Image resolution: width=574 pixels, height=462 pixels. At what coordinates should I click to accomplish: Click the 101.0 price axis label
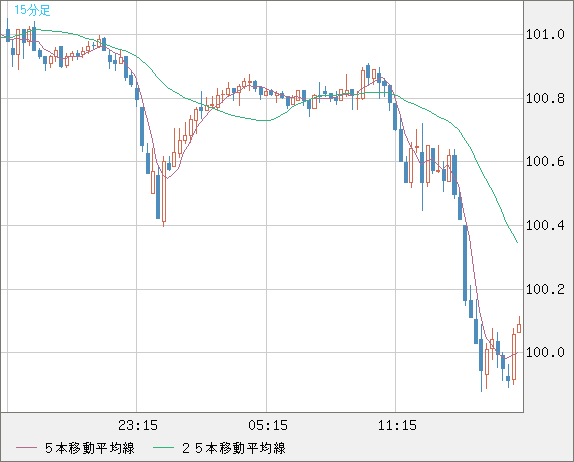[545, 35]
